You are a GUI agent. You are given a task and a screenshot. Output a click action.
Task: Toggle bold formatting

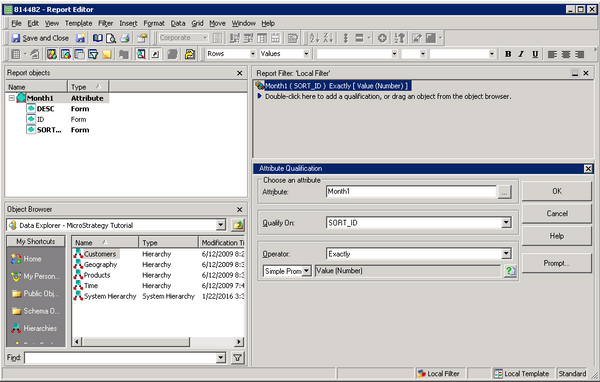(508, 54)
